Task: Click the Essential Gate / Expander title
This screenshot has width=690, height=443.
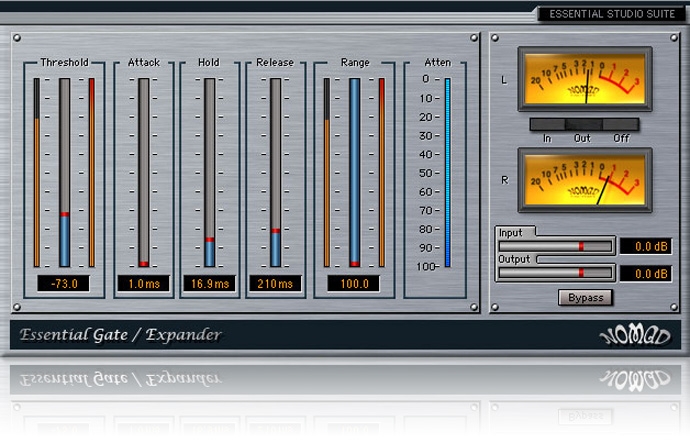Action: [121, 335]
